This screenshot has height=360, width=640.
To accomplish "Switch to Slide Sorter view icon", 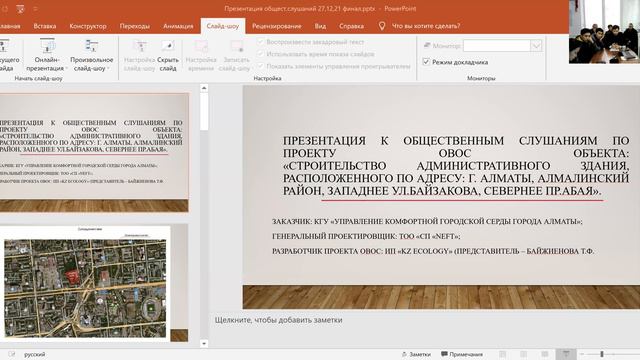I will tap(523, 354).
